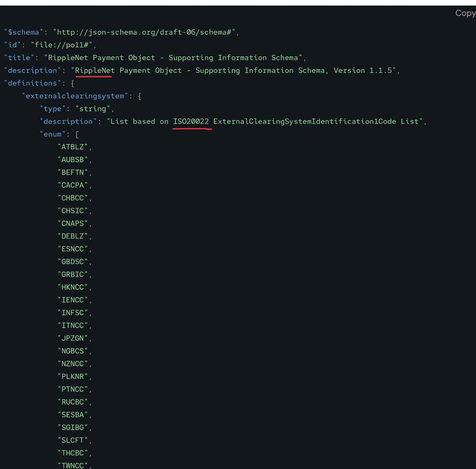Click the description value ending in Version 1.1.5
Image resolution: width=476 pixels, height=469 pixels.
point(234,70)
